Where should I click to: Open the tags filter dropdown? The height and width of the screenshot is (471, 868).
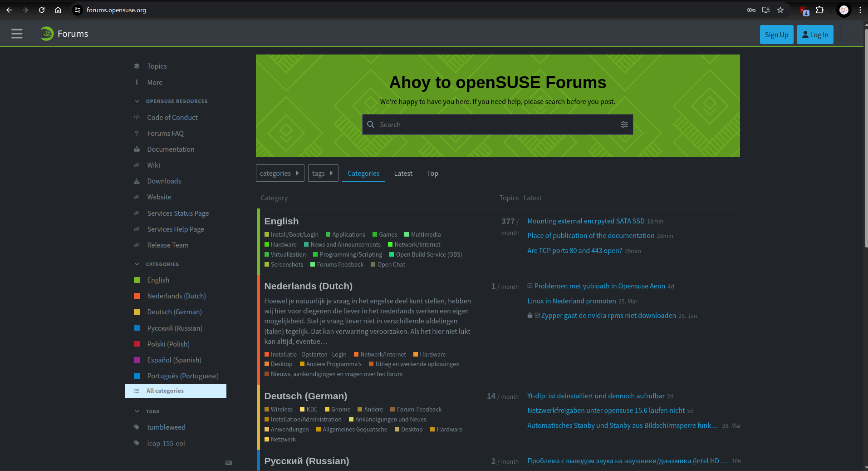323,173
